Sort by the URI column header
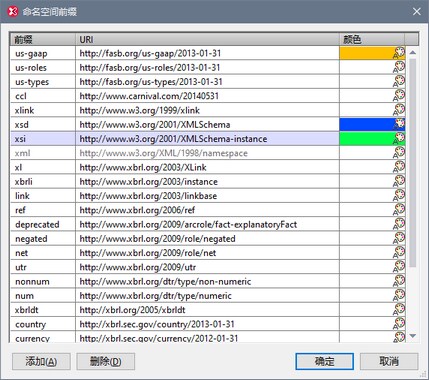The width and height of the screenshot is (429, 380). point(208,39)
